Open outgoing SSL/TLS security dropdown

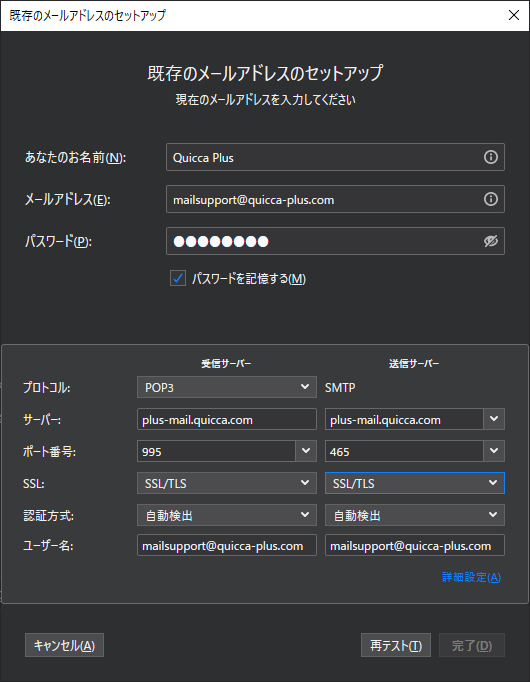point(415,483)
